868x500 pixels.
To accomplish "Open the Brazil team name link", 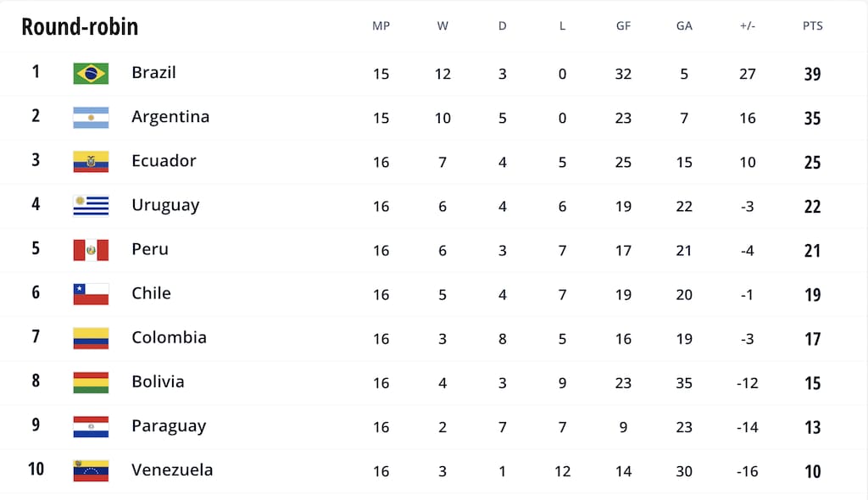I will coord(153,73).
